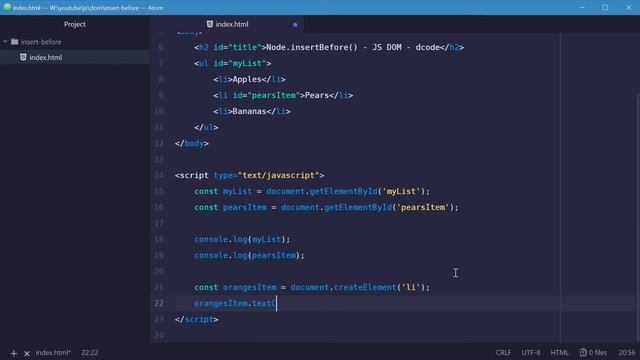Click the modified dot on the index.html tab
Image resolution: width=640 pixels, height=360 pixels.
pyautogui.click(x=295, y=24)
